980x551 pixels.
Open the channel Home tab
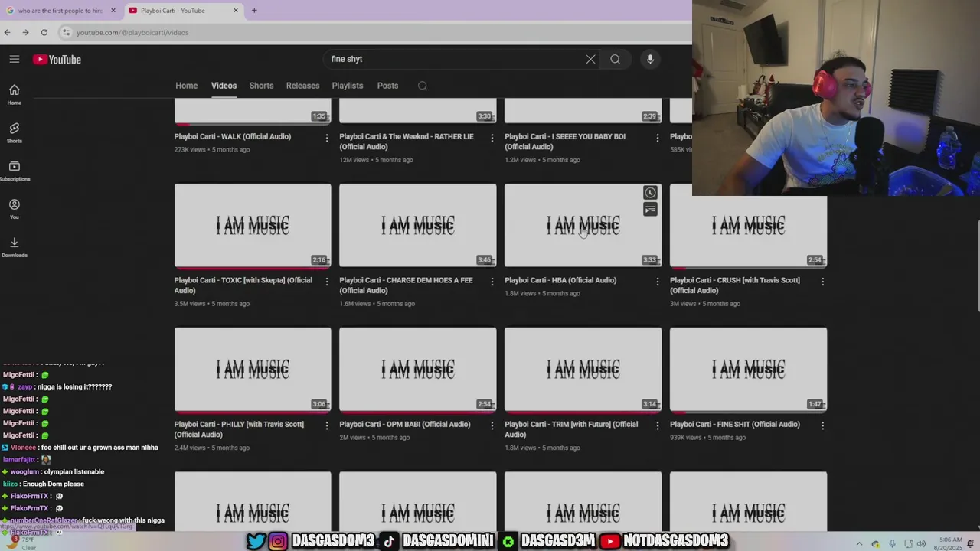pyautogui.click(x=186, y=86)
